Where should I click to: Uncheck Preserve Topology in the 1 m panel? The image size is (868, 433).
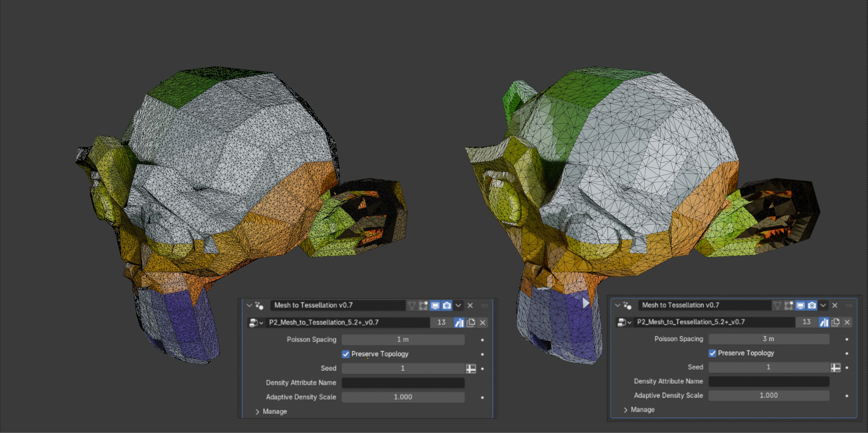(x=346, y=354)
